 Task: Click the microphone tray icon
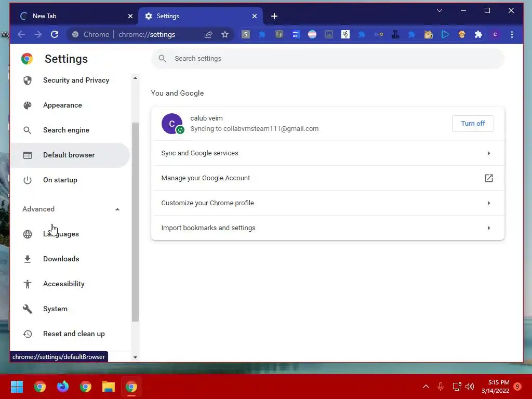pyautogui.click(x=441, y=387)
